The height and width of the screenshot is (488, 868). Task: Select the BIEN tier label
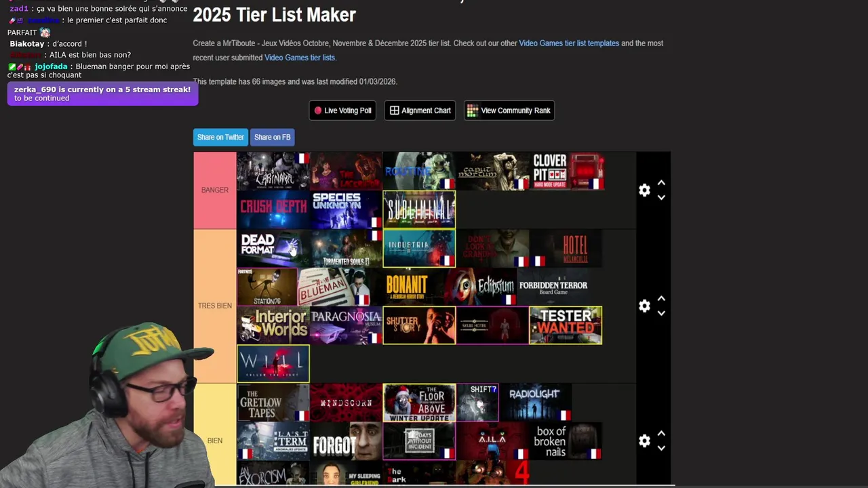coord(215,441)
